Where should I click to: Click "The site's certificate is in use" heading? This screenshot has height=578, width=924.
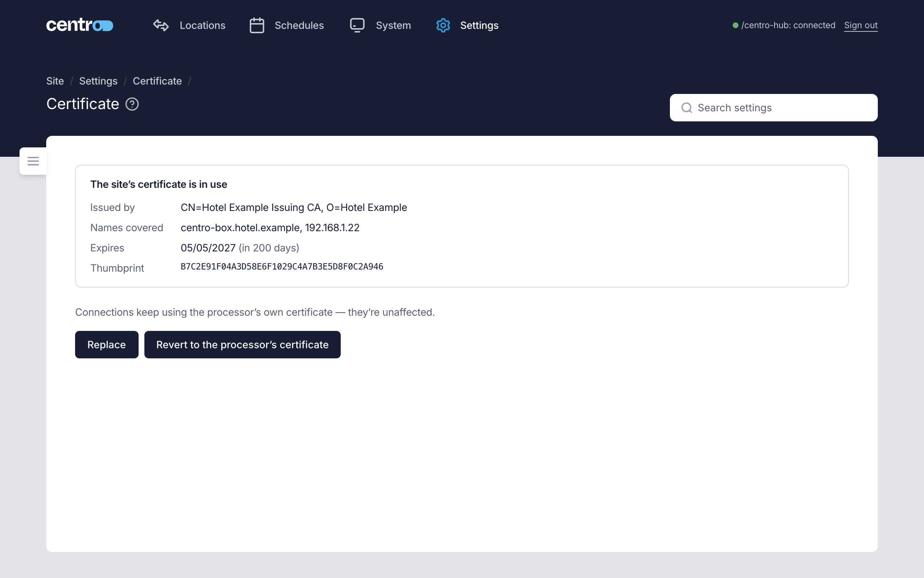158,184
